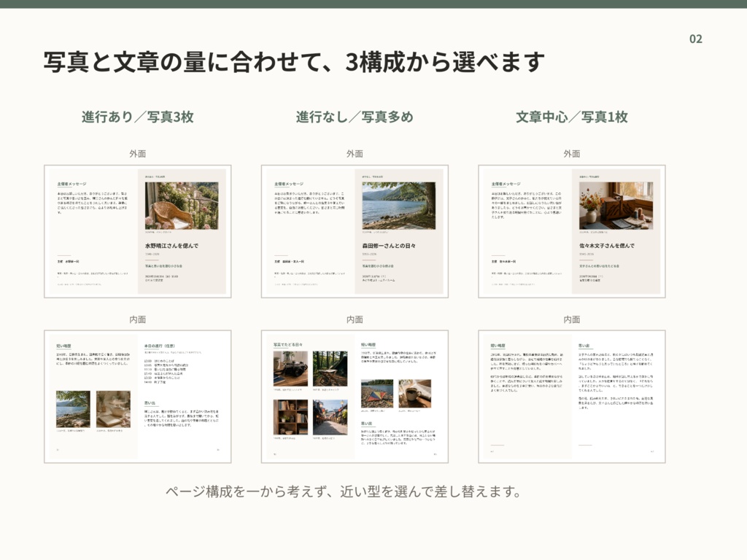Select the small lake photo in 進行あり inner page

pos(73,409)
